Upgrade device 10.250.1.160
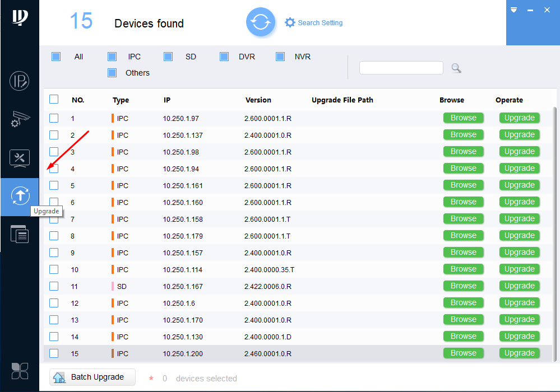Viewport: 560px width, 392px height. pyautogui.click(x=519, y=202)
